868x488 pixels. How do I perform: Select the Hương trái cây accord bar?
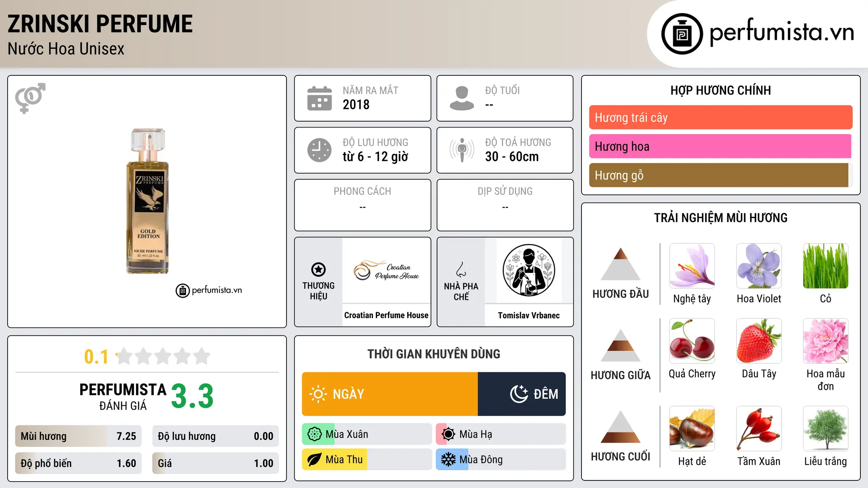pos(721,117)
